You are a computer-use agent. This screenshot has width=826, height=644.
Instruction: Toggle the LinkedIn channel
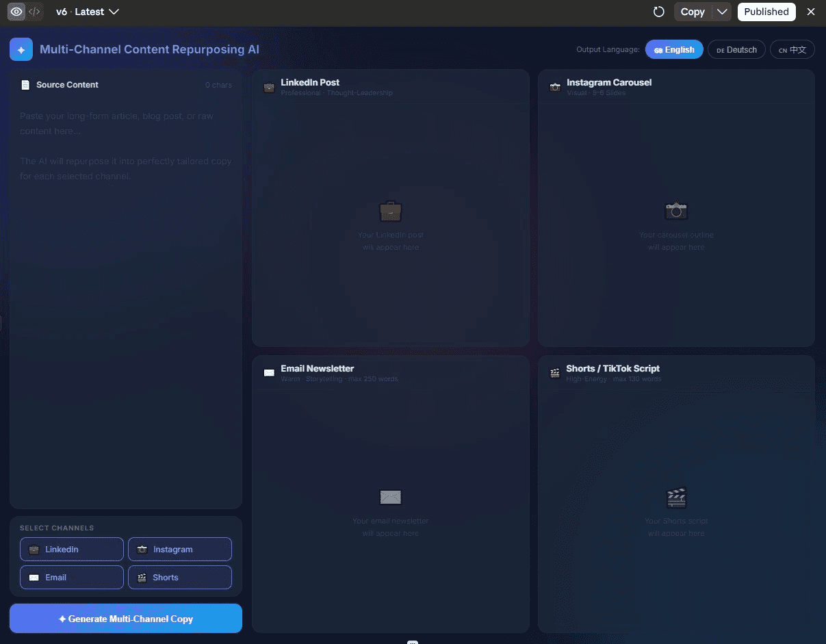72,549
